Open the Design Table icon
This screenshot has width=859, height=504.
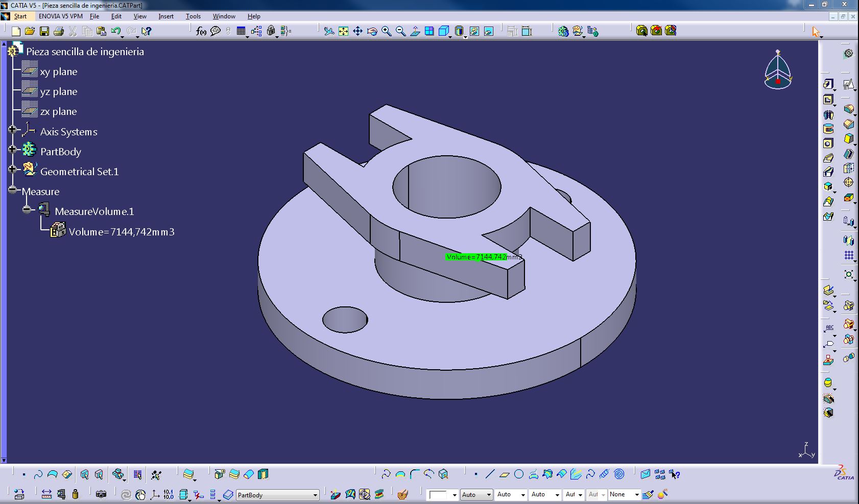point(242,32)
